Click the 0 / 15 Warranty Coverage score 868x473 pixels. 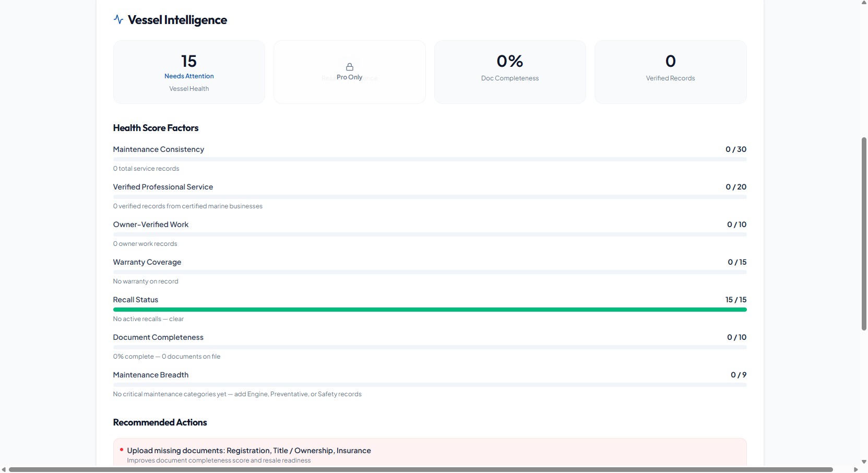pyautogui.click(x=737, y=262)
